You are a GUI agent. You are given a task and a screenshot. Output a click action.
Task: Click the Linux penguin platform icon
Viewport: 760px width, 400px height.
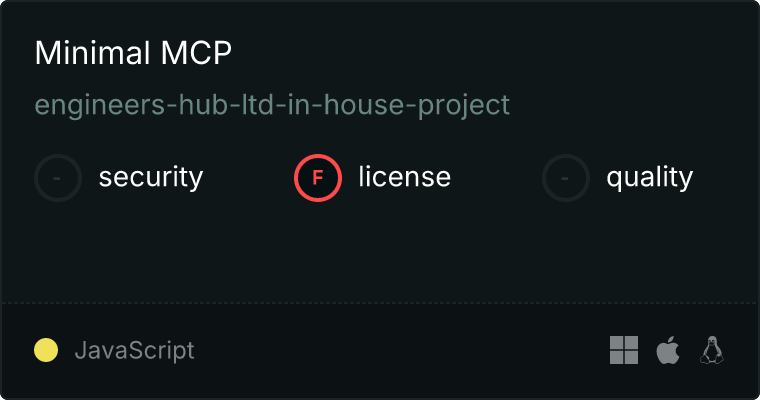point(712,350)
